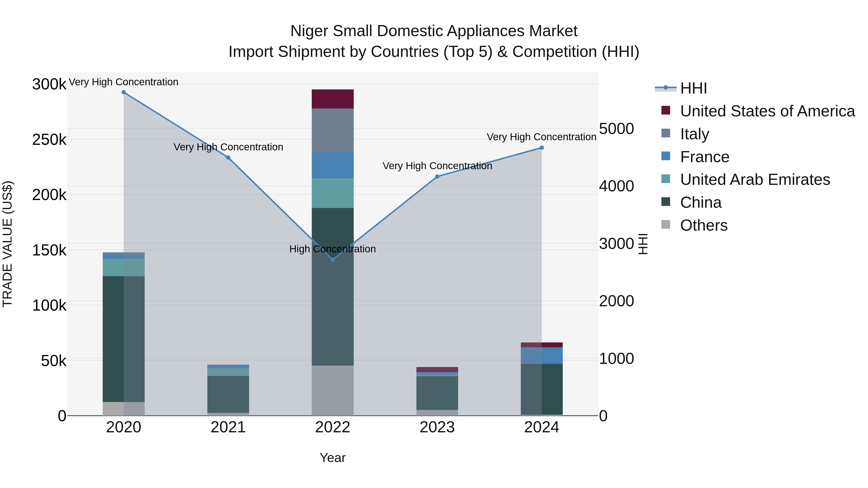Click the China segment of 2020 bar

tap(124, 339)
